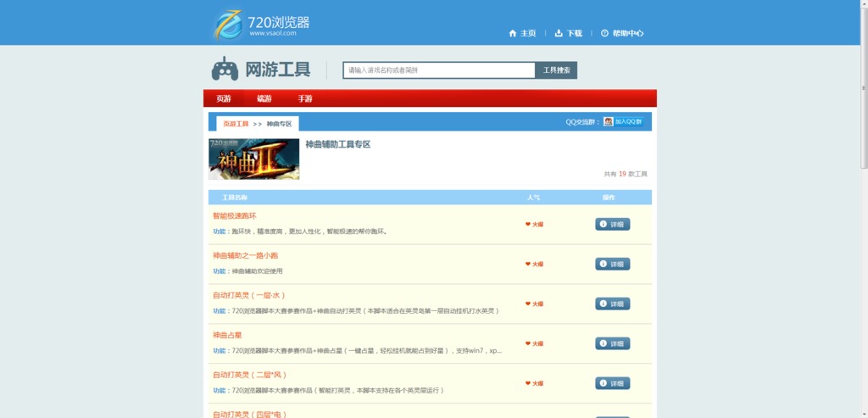Screen dimensions: 868x418
Task: Open the 智能极速跑环 tool title link
Action: tap(234, 216)
